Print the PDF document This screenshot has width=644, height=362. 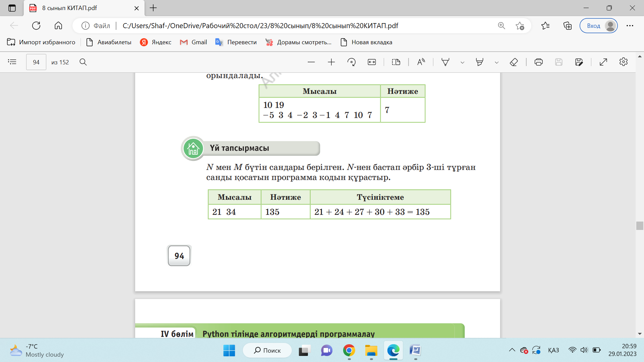[x=539, y=62]
